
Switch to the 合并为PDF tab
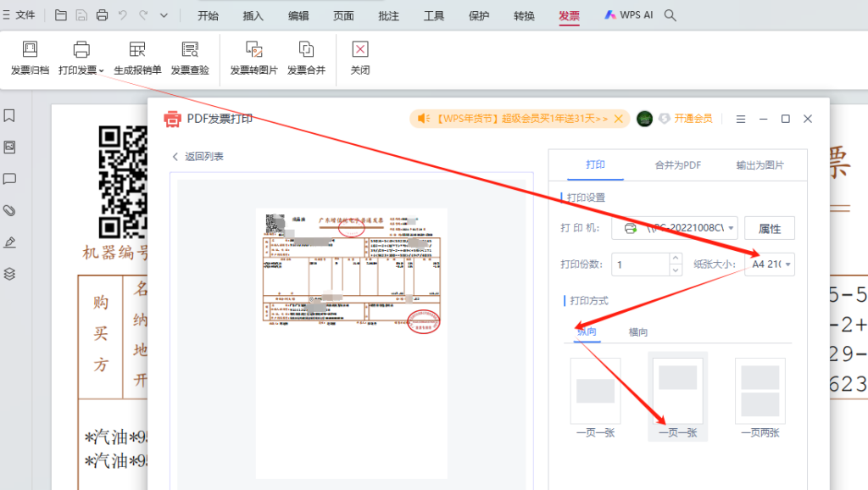point(677,165)
